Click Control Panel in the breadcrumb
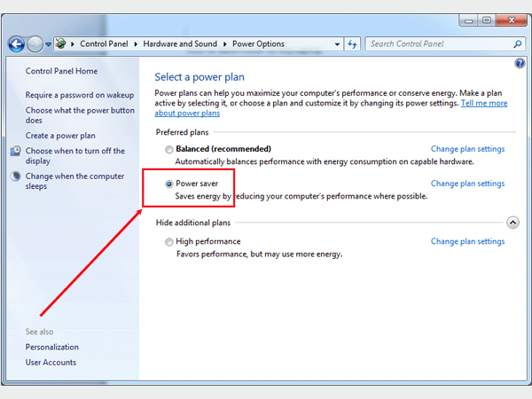Screen dimensions: 532x399 point(104,44)
